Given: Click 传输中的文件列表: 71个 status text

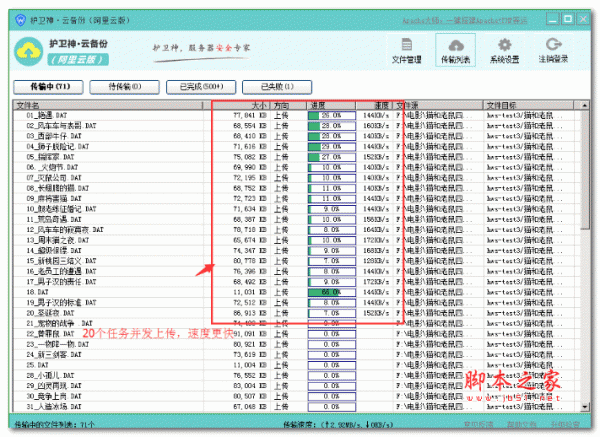Looking at the screenshot, I should tap(55, 424).
